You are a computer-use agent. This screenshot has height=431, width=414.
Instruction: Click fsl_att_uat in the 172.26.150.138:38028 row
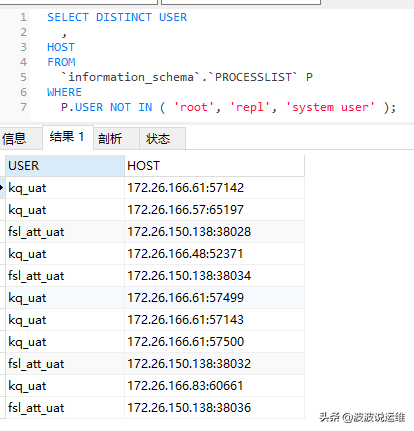(65, 232)
